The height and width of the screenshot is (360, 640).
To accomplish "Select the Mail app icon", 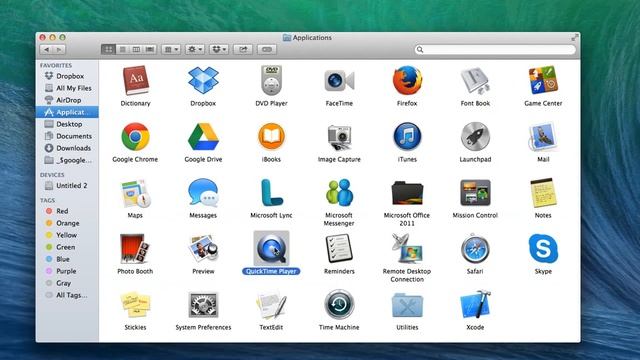I will click(x=543, y=137).
